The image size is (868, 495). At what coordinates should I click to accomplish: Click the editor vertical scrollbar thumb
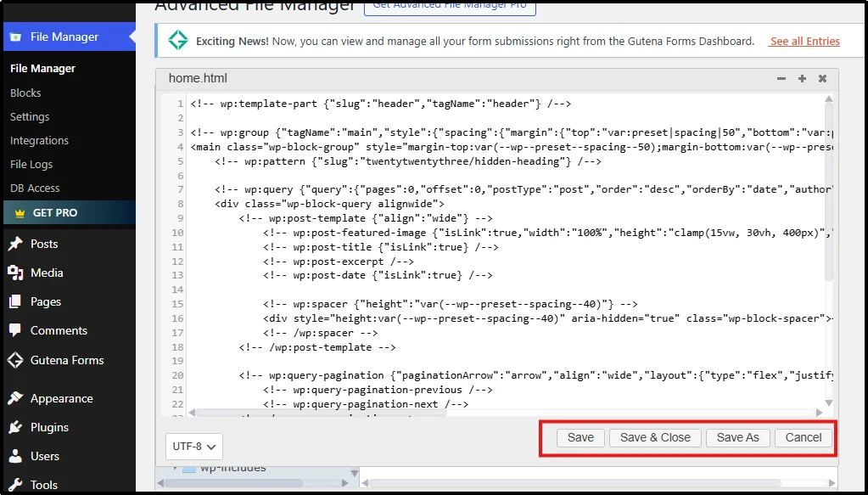(829, 194)
